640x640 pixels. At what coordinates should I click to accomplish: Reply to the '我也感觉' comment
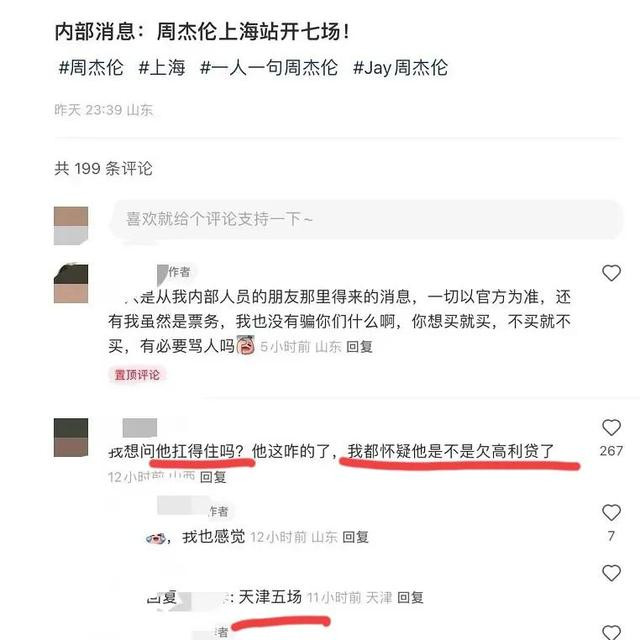point(355,537)
